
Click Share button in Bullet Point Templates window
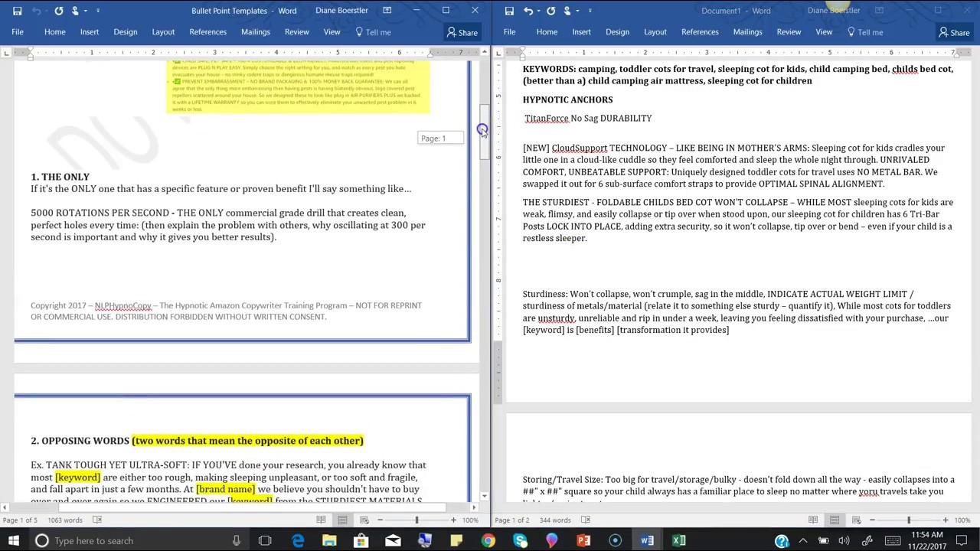462,32
